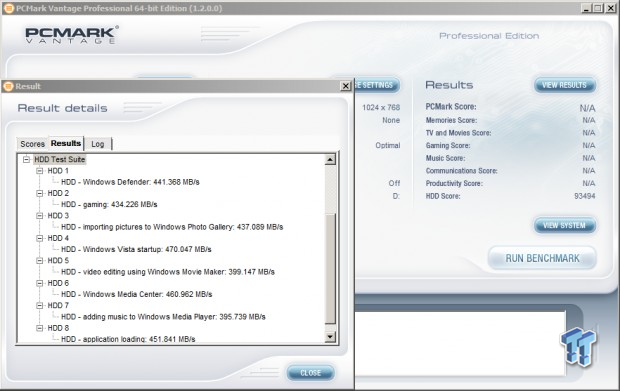This screenshot has width=620, height=391.
Task: Click the 'Gaming Score:' label
Action: tap(448, 145)
